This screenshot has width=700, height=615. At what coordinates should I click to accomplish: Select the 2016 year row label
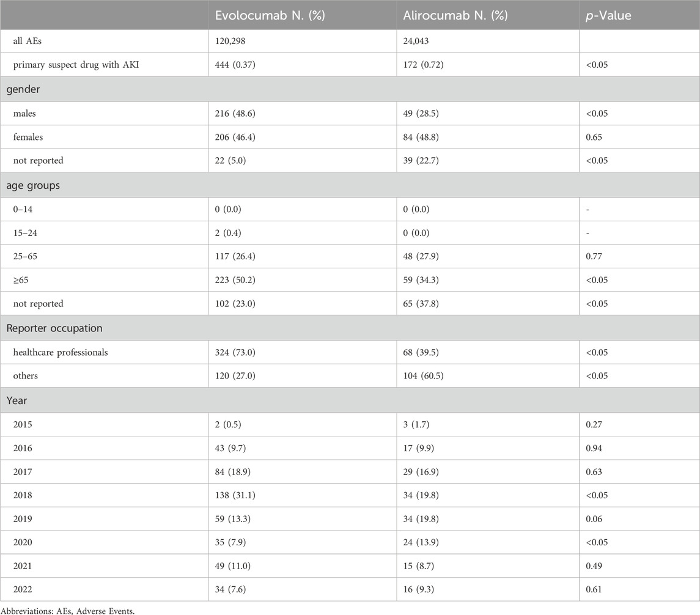(23, 448)
